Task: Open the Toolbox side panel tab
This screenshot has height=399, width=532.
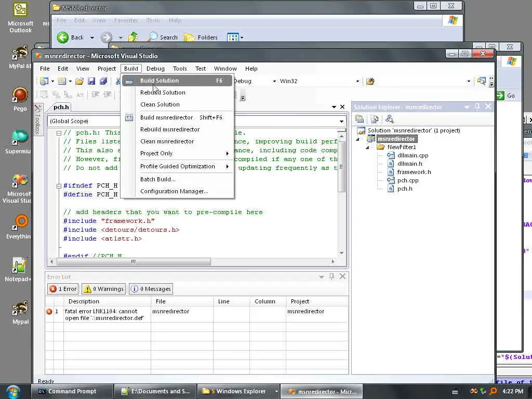Action: point(38,119)
